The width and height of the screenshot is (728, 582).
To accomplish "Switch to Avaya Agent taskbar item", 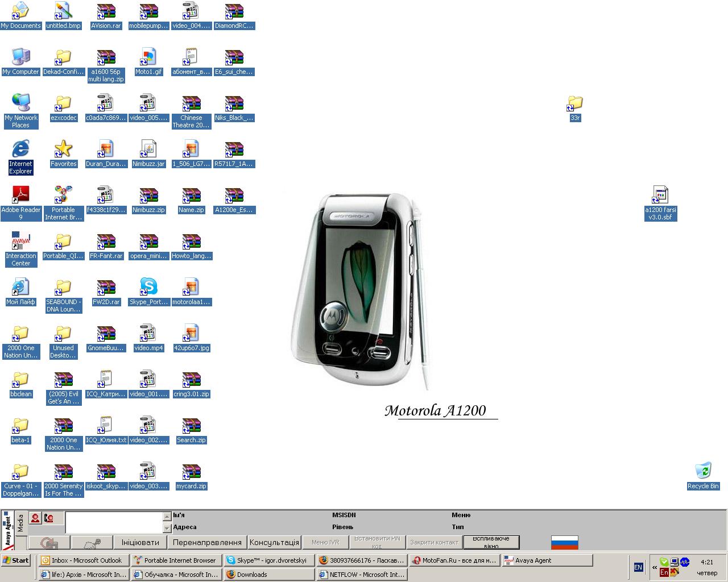I will coord(547,560).
